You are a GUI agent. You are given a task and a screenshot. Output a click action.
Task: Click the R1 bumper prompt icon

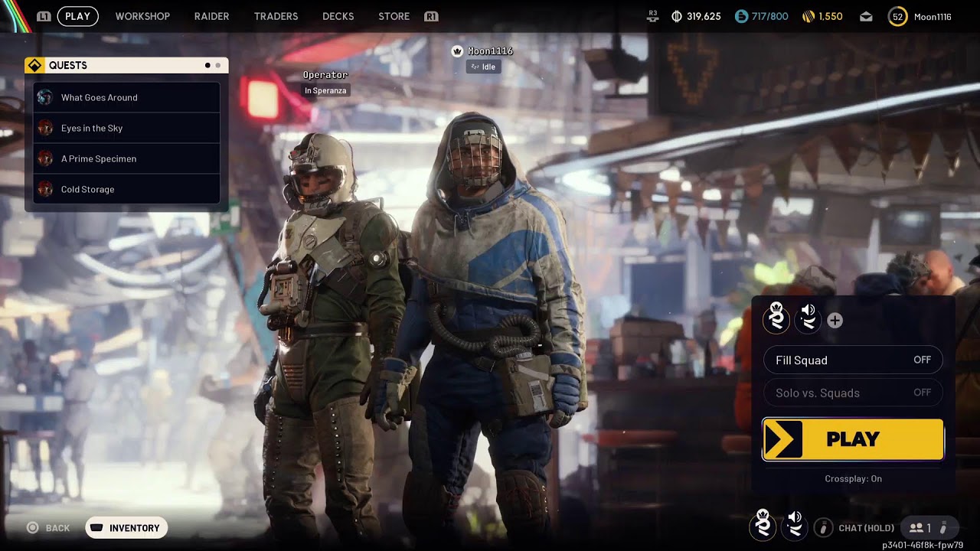431,16
